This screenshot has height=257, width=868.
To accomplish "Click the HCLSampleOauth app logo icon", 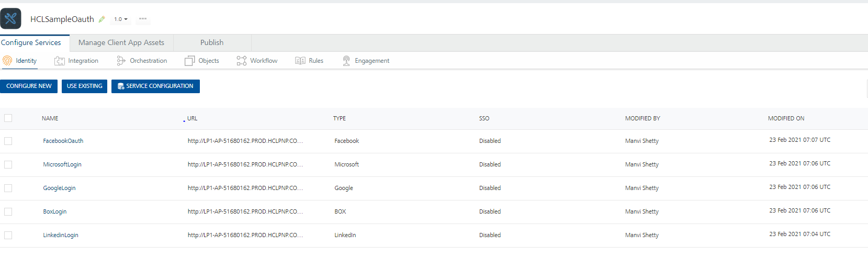I will [x=10, y=19].
